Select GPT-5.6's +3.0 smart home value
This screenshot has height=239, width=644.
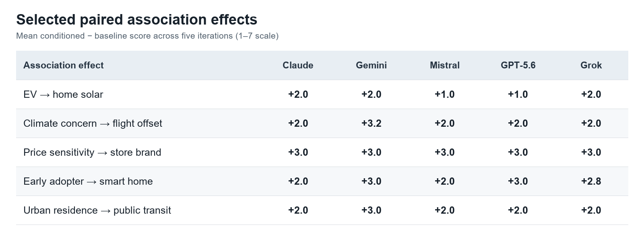tap(518, 181)
